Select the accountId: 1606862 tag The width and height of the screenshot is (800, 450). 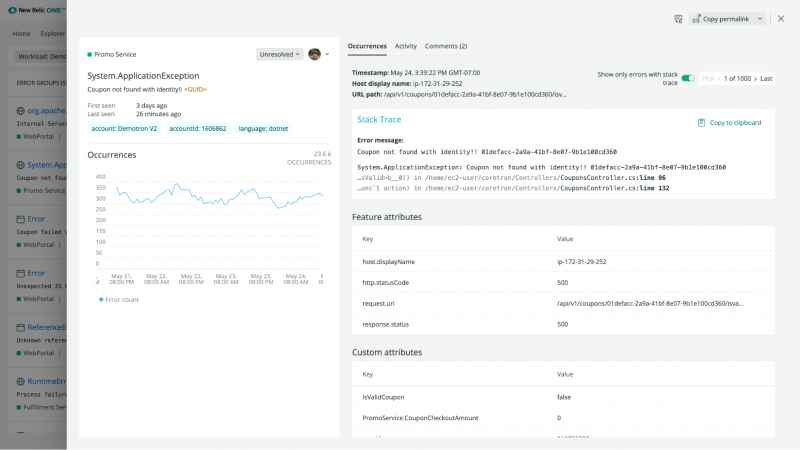(197, 129)
